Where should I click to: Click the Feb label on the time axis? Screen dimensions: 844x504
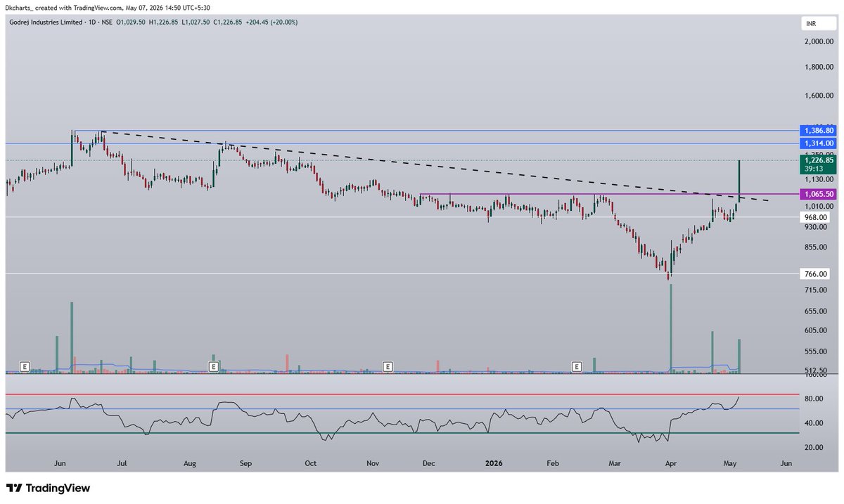[x=553, y=464]
